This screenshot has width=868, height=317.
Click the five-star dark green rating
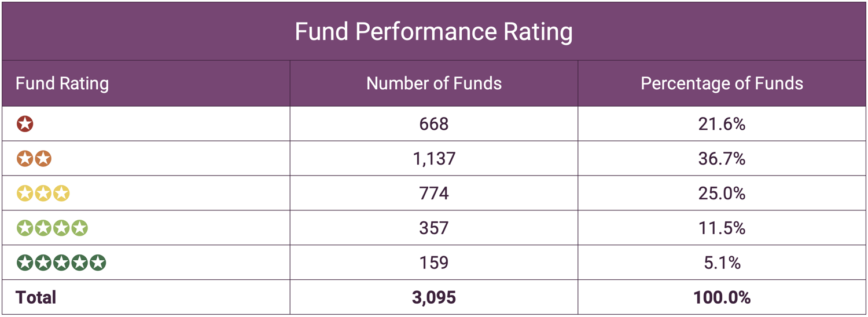(61, 263)
